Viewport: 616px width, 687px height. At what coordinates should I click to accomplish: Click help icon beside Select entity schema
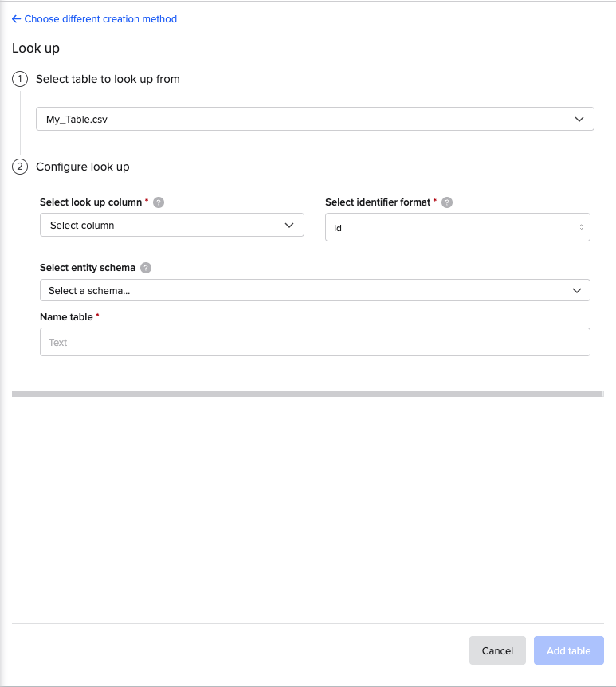point(146,268)
